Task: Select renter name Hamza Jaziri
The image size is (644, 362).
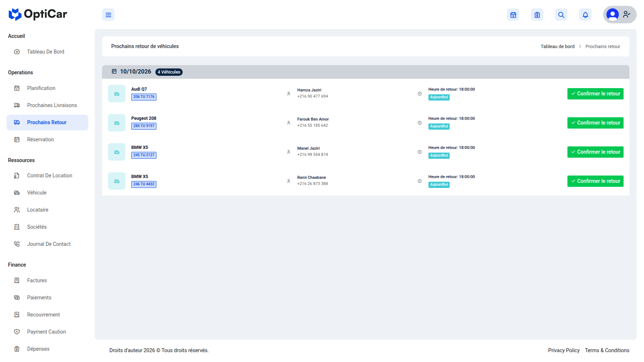Action: pos(309,90)
